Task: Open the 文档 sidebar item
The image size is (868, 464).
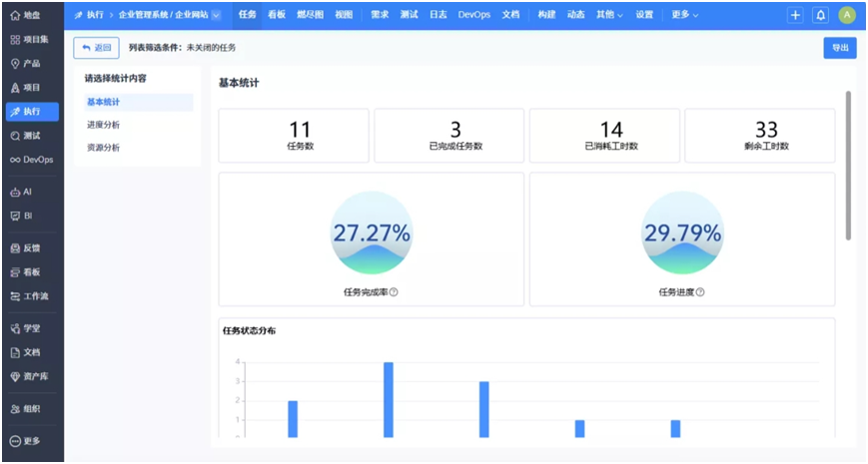Action: pyautogui.click(x=25, y=352)
